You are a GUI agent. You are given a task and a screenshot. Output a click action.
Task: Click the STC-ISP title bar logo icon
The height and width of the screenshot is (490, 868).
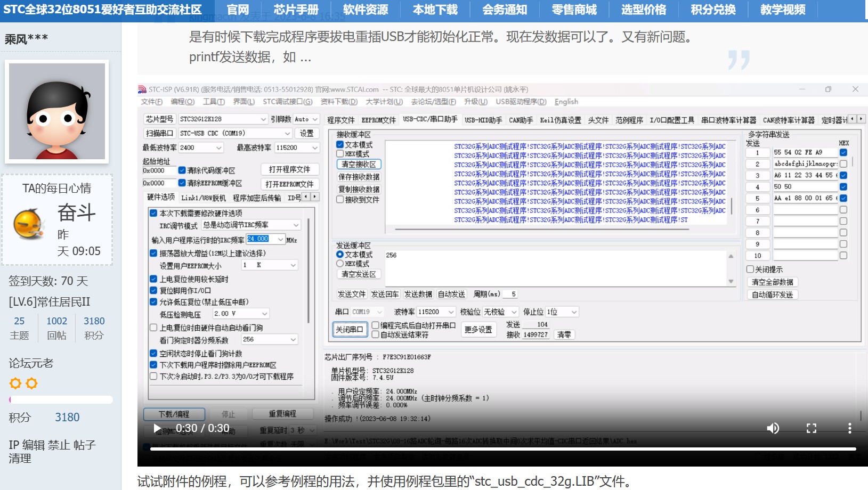coord(142,89)
